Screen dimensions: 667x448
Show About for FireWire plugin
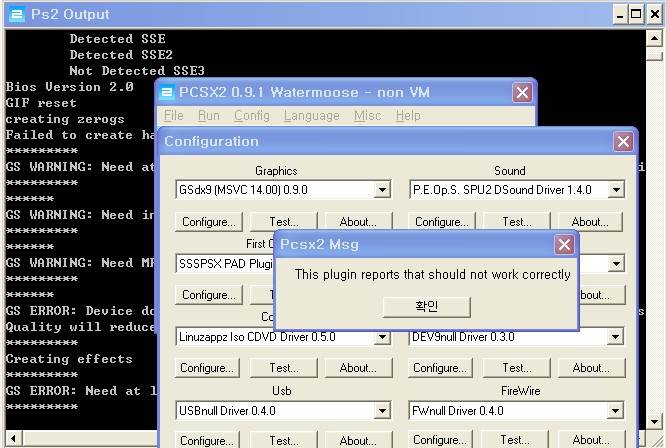coord(591,440)
